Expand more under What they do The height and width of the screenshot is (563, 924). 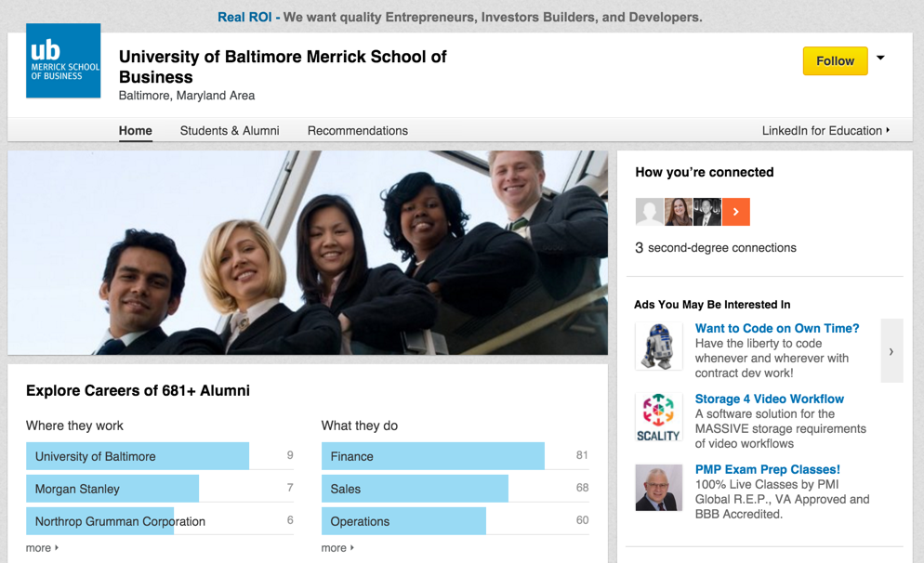(x=337, y=548)
